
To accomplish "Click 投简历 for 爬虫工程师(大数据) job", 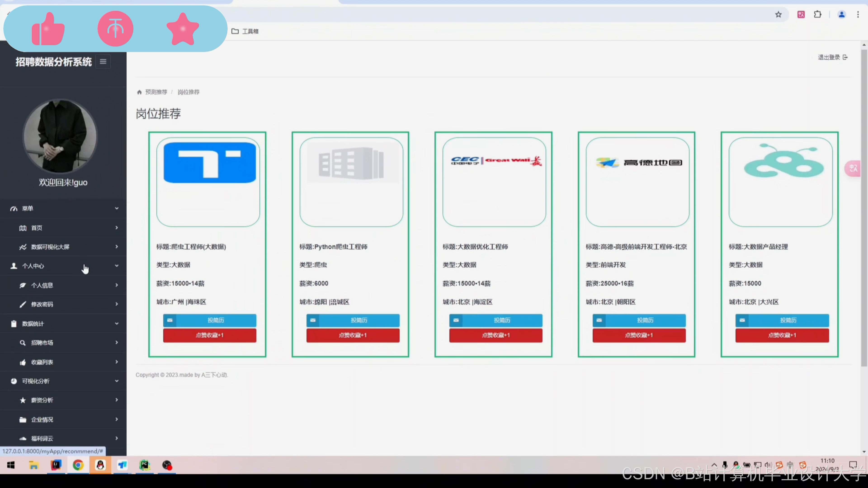I will [210, 320].
